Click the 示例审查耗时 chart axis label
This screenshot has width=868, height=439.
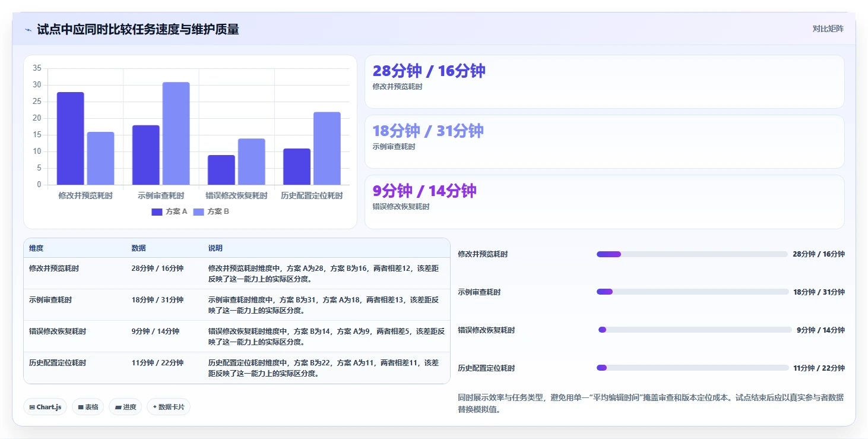pyautogui.click(x=161, y=195)
